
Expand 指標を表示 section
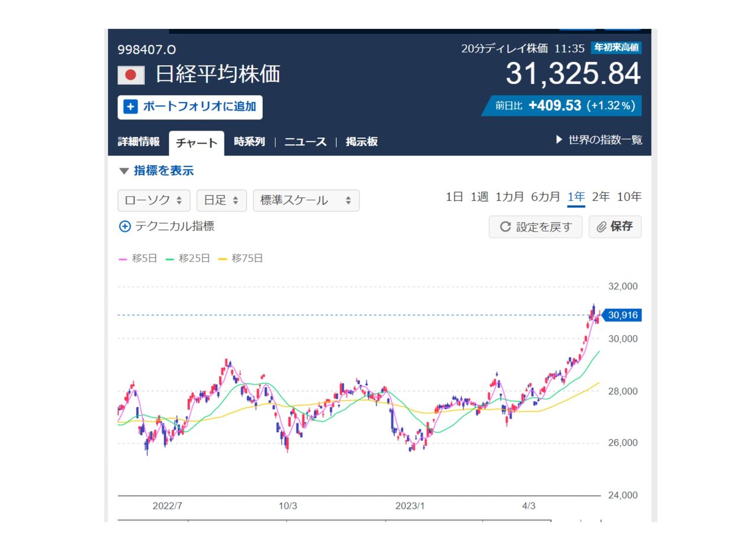(157, 171)
